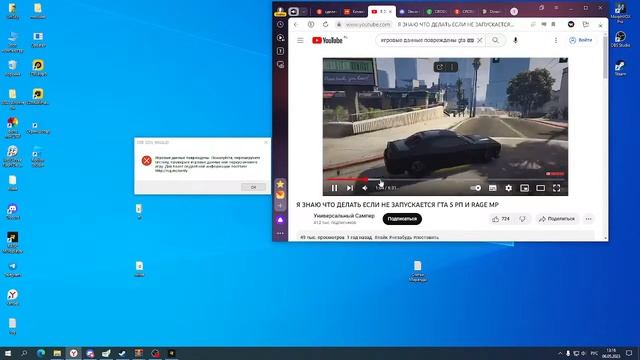Open YouTube three-dot settings menu

point(556,40)
